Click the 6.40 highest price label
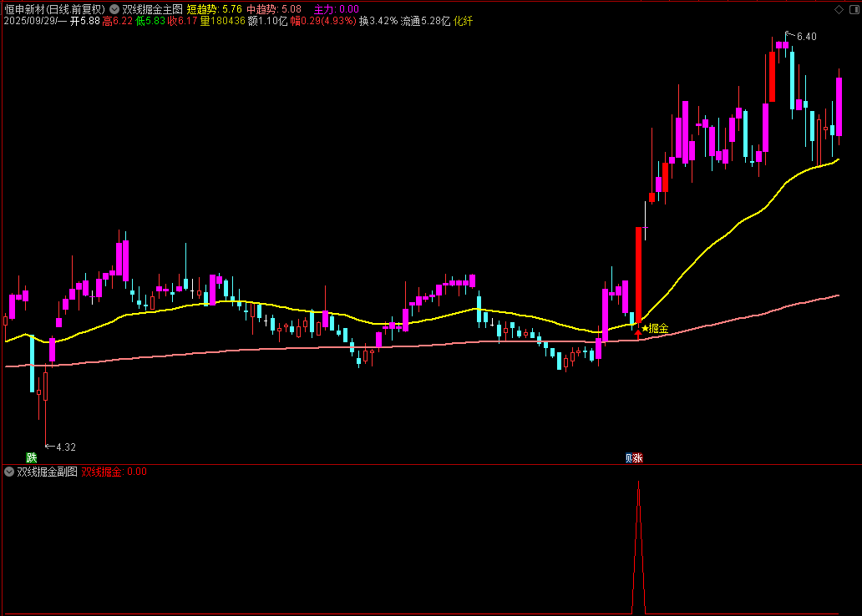 [x=806, y=37]
